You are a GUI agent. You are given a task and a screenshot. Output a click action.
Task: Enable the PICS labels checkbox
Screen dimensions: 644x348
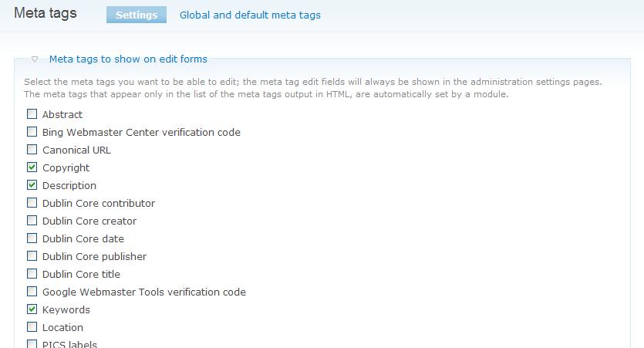point(32,344)
